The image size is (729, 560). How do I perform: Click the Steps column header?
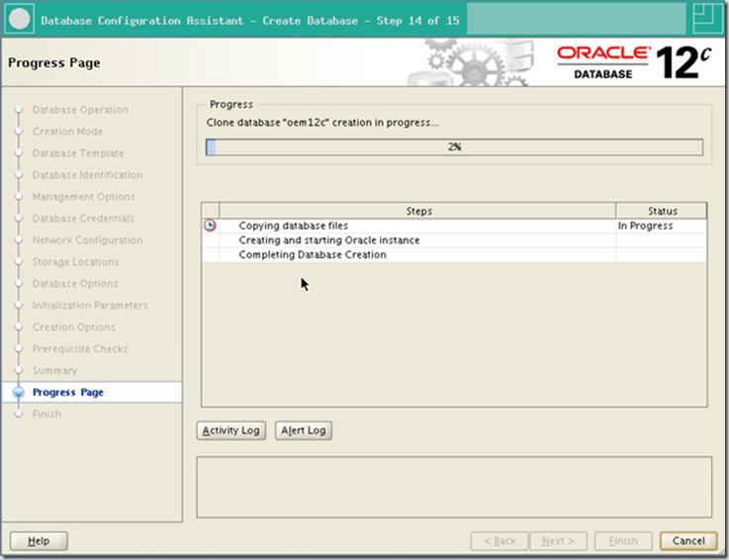tap(418, 211)
